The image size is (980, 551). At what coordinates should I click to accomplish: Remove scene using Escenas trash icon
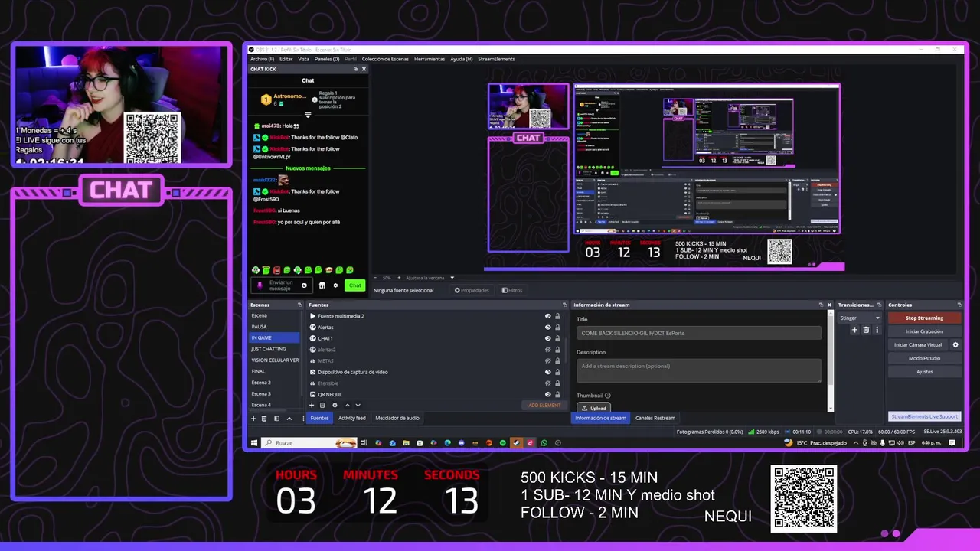coord(264,419)
